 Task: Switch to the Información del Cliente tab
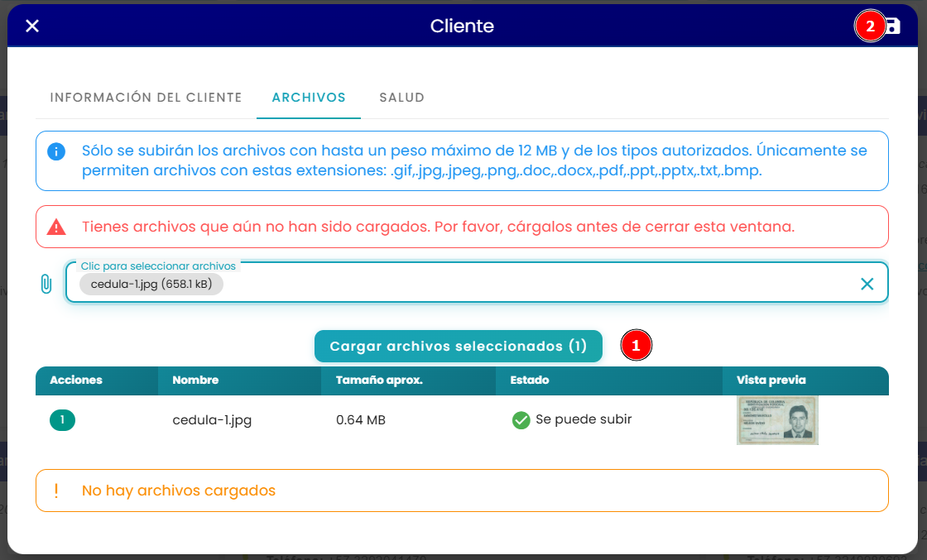point(146,98)
